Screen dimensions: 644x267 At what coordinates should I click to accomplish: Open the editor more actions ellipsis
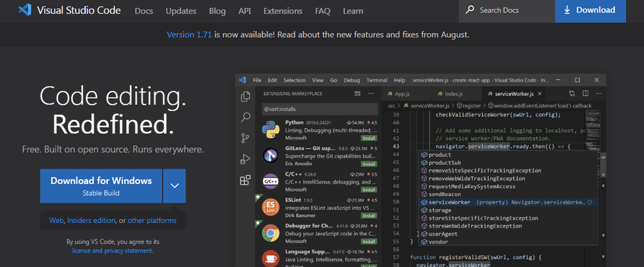pos(599,94)
